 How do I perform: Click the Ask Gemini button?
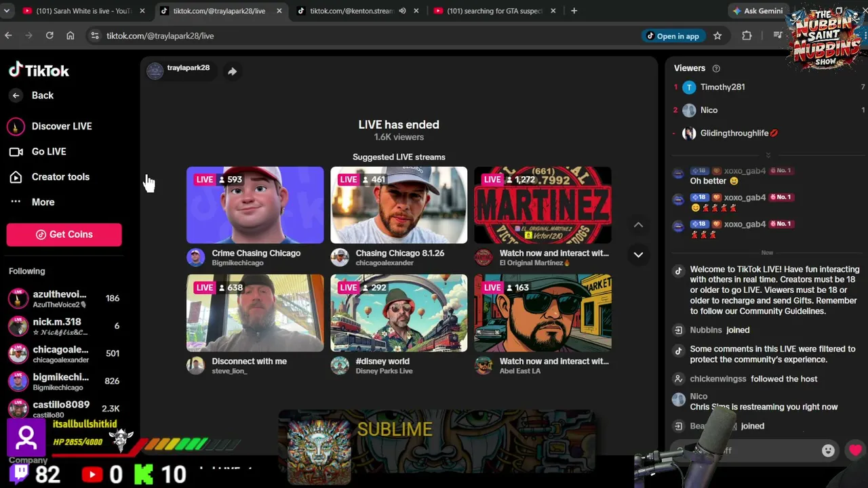point(757,11)
